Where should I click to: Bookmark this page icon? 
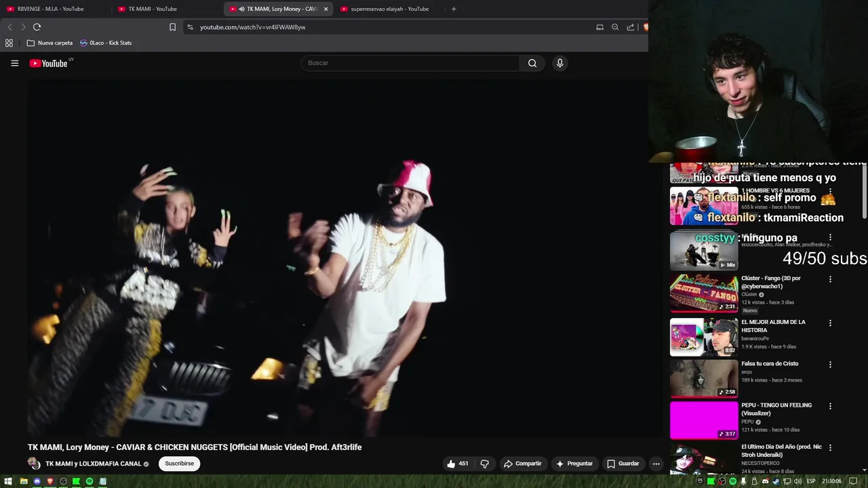172,27
